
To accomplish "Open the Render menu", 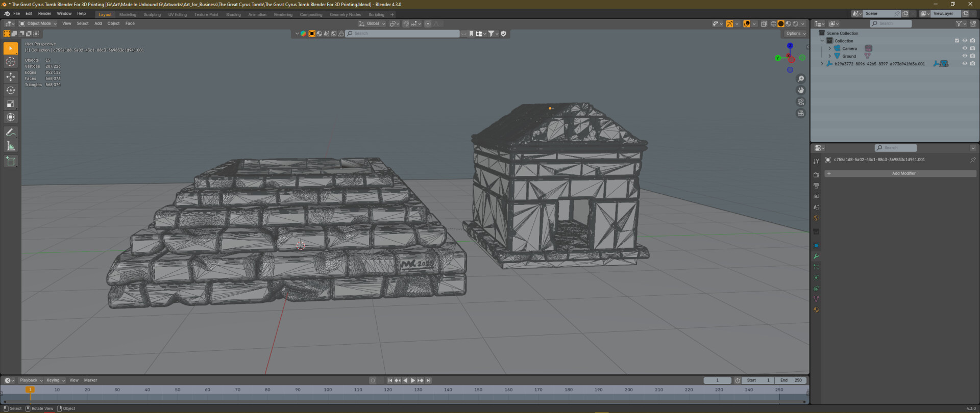I will [44, 14].
